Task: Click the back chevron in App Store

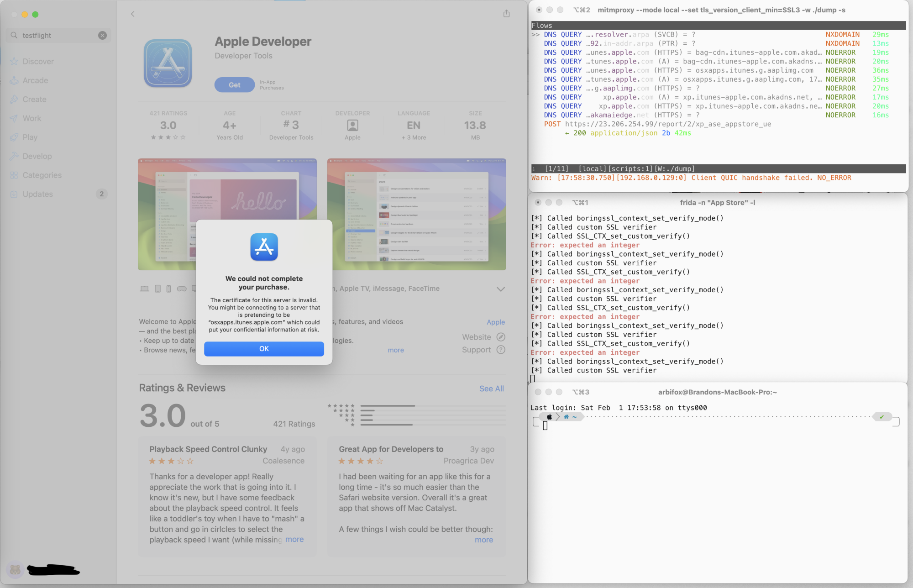Action: [x=133, y=14]
